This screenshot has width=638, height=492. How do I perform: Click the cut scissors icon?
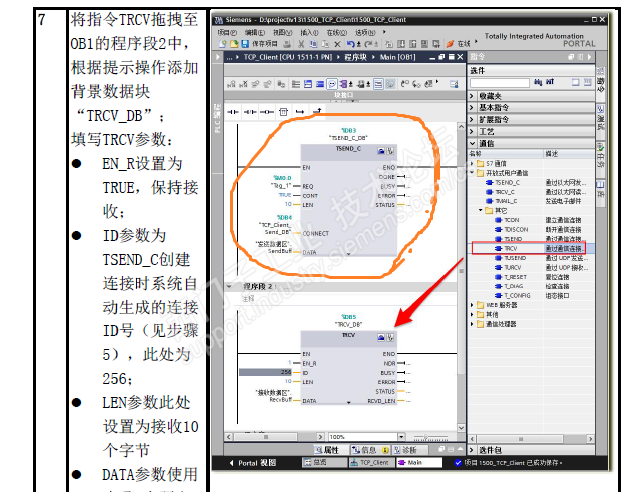[x=301, y=44]
